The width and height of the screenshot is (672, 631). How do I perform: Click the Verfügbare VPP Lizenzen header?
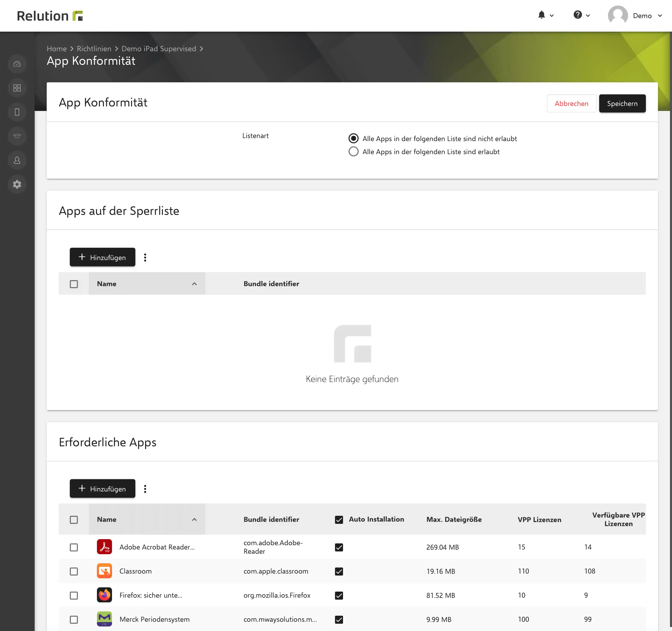click(x=619, y=519)
